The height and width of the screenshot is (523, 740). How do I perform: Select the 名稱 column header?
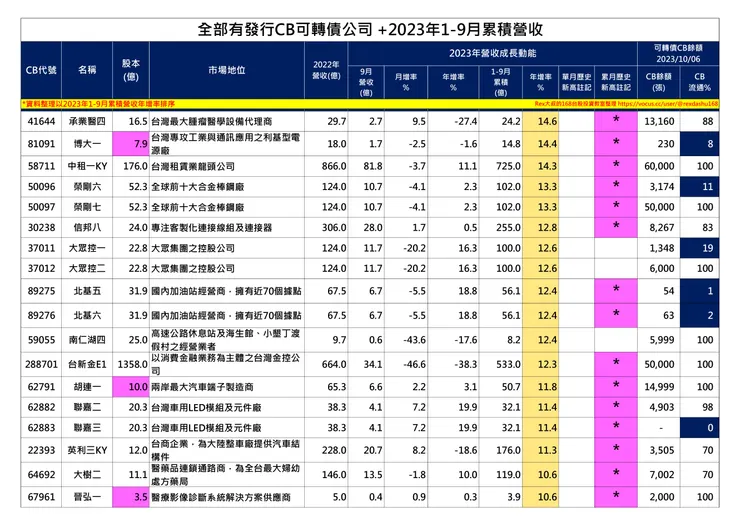(87, 70)
